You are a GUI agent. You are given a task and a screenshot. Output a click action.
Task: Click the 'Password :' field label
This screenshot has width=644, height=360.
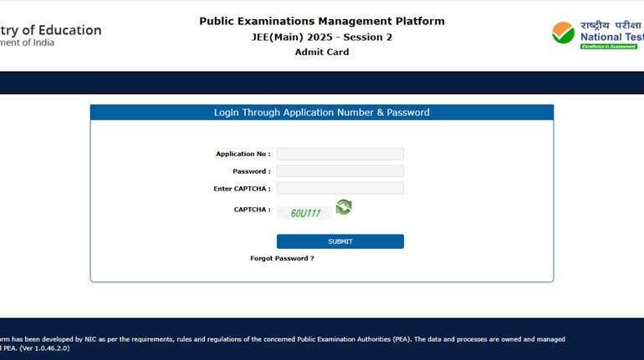tap(251, 171)
